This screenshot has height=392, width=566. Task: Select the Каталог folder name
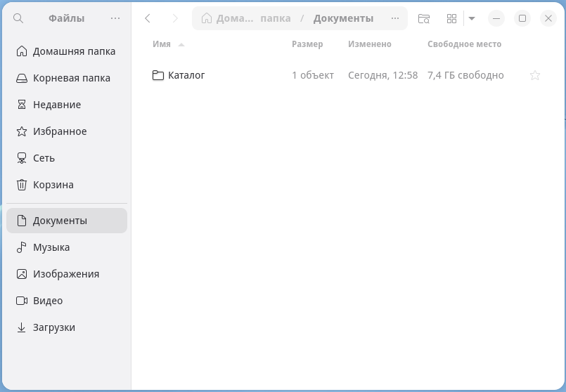point(186,75)
